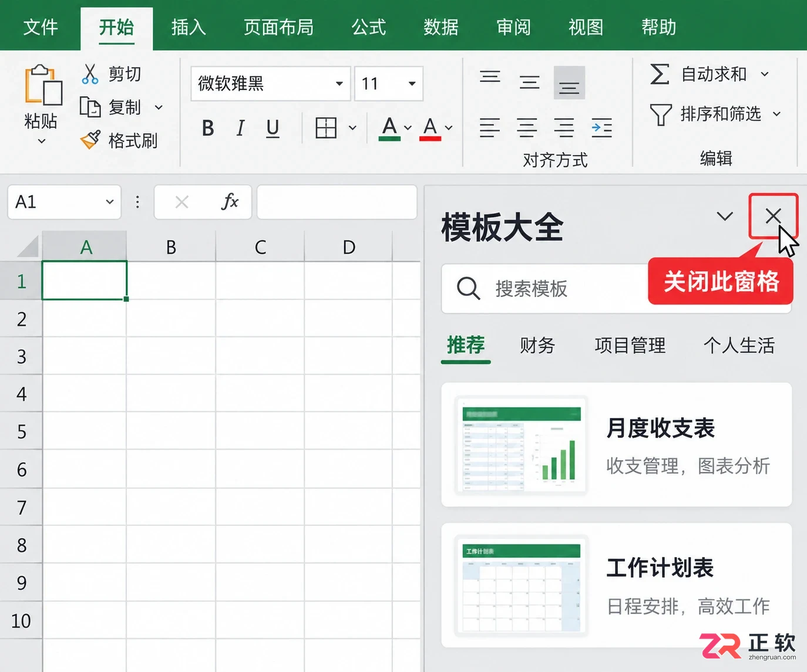Image resolution: width=807 pixels, height=672 pixels.
Task: Click the Paste (粘贴) clipboard icon
Action: click(x=42, y=86)
